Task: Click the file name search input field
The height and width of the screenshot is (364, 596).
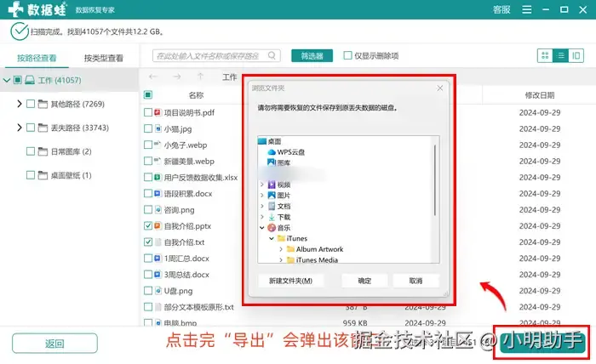Action: 209,56
